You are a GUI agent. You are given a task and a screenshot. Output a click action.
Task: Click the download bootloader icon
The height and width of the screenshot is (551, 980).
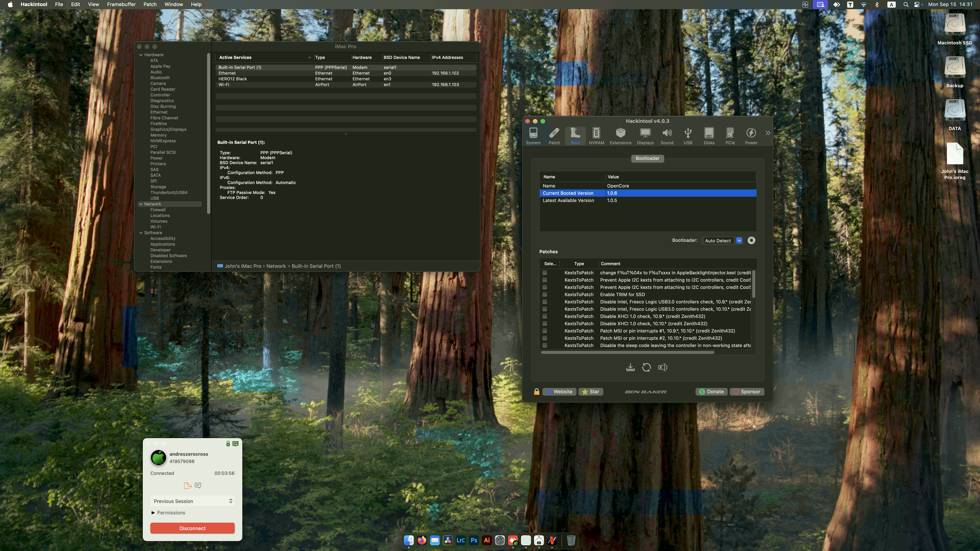point(630,367)
